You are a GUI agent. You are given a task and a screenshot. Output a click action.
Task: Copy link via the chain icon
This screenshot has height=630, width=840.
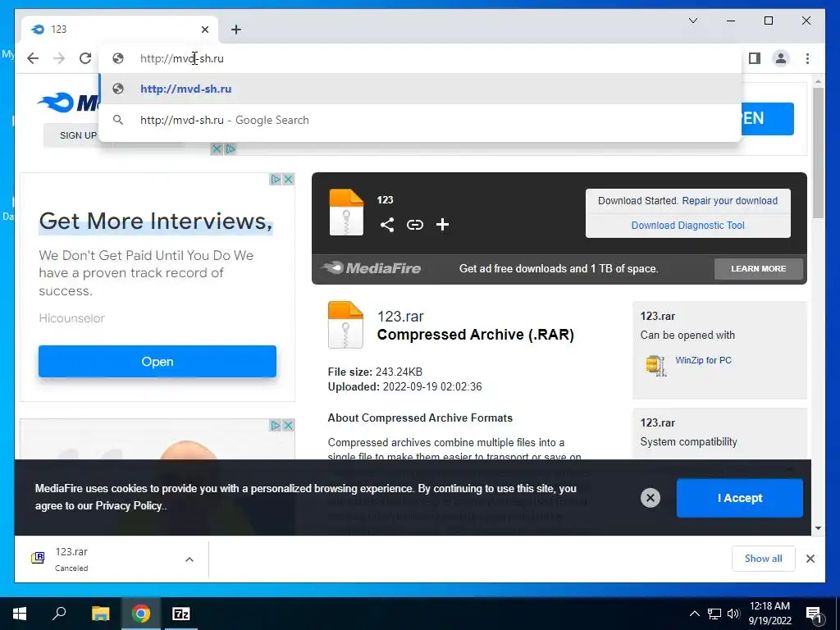[414, 225]
